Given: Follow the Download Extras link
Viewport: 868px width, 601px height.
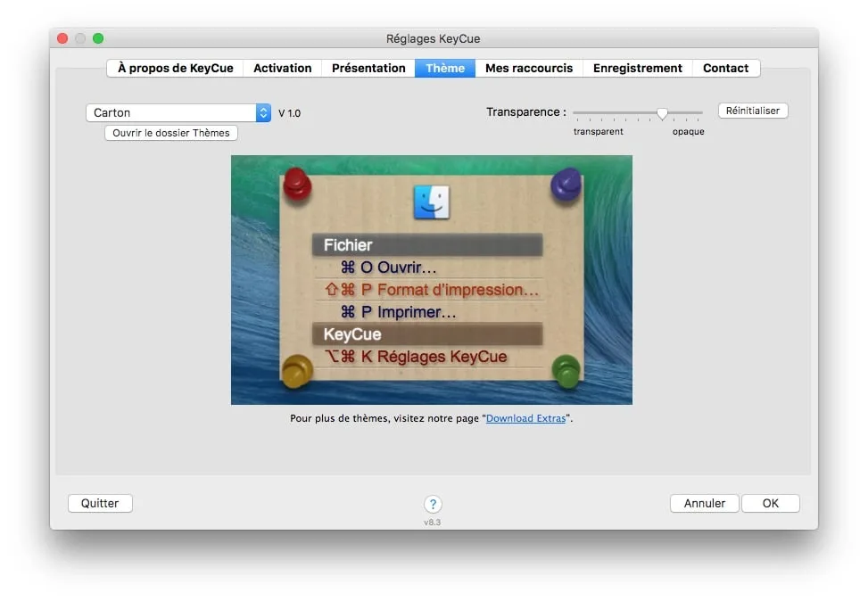Looking at the screenshot, I should [x=526, y=418].
